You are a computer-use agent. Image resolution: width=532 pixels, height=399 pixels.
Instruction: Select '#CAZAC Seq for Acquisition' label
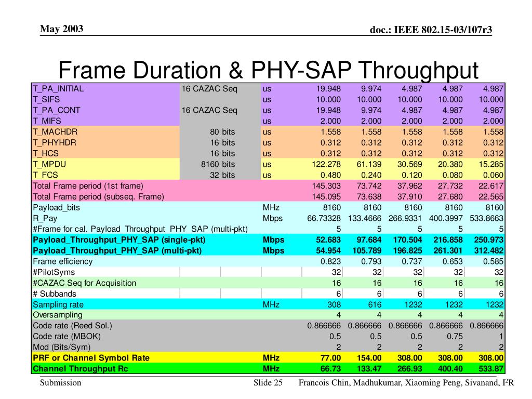pyautogui.click(x=85, y=283)
